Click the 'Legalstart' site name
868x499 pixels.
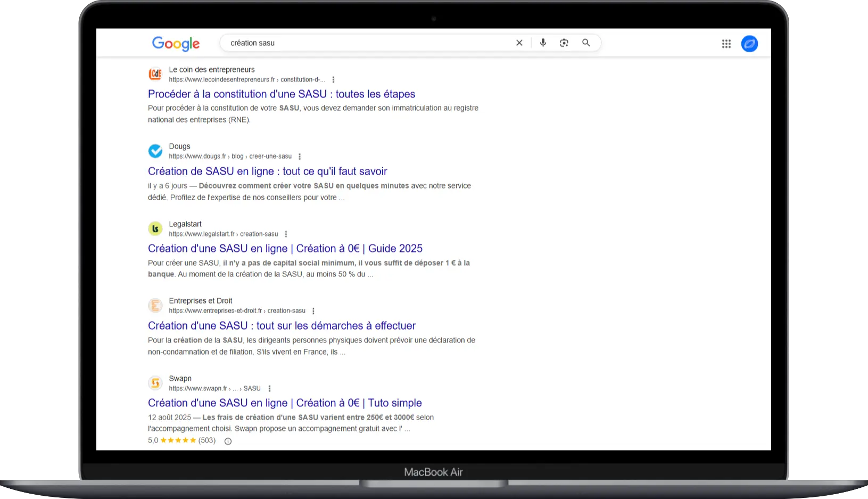[x=185, y=224]
